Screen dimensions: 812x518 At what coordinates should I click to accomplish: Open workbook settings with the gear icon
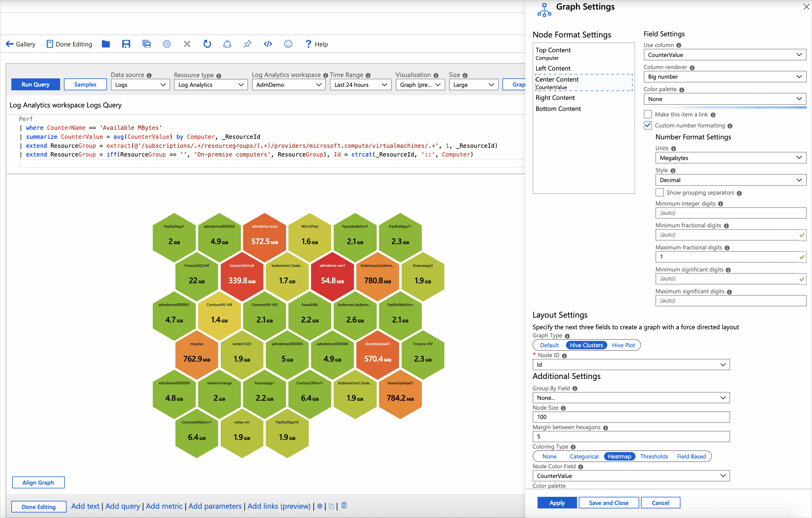pyautogui.click(x=167, y=44)
